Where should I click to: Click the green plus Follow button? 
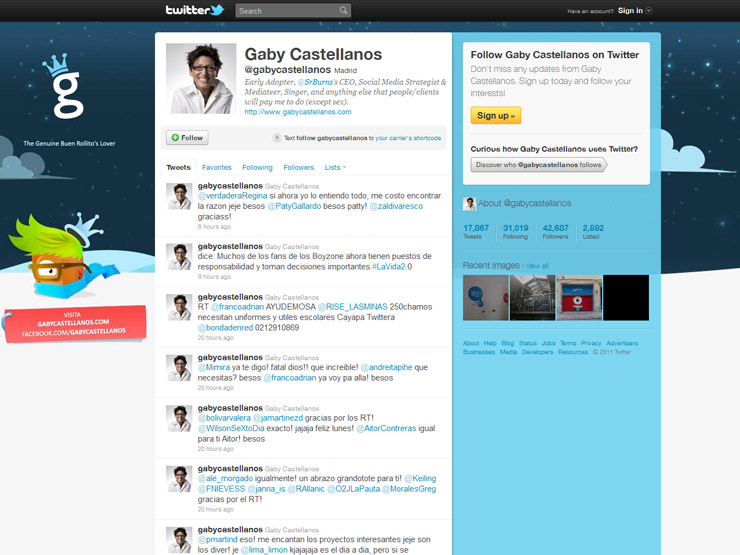coord(187,138)
